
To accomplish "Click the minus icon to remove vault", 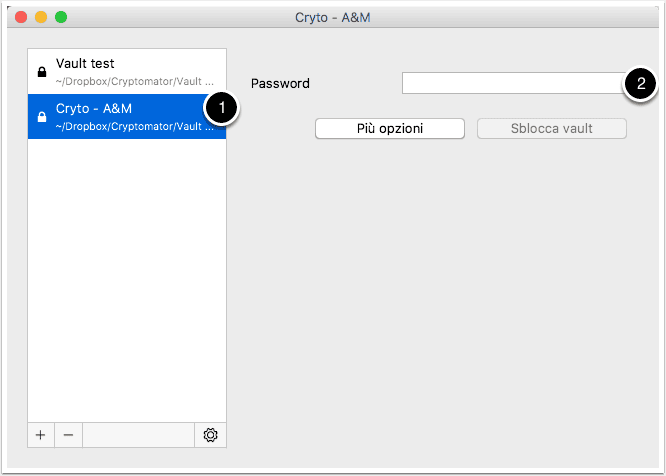I will (68, 435).
